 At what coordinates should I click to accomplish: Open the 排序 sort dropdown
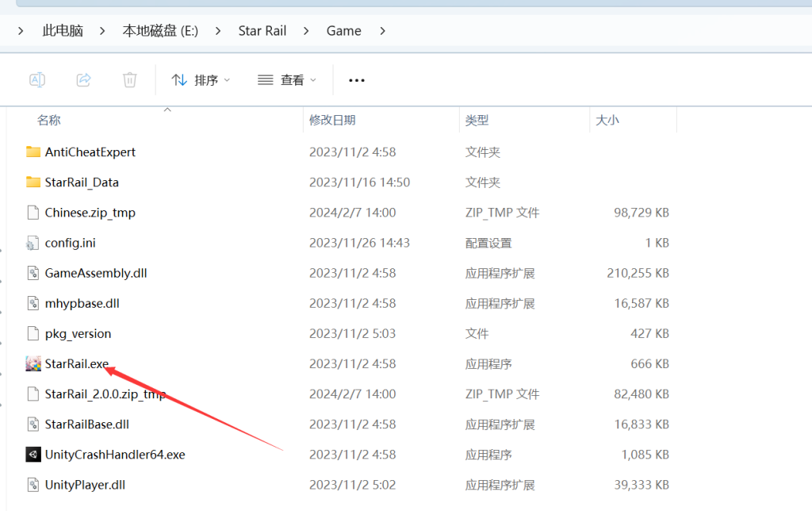point(200,79)
